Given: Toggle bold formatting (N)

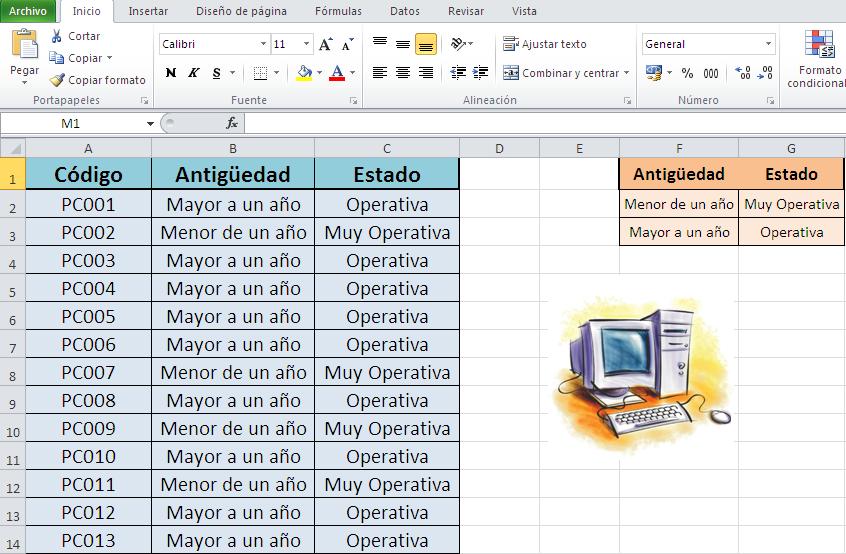Looking at the screenshot, I should pyautogui.click(x=170, y=73).
